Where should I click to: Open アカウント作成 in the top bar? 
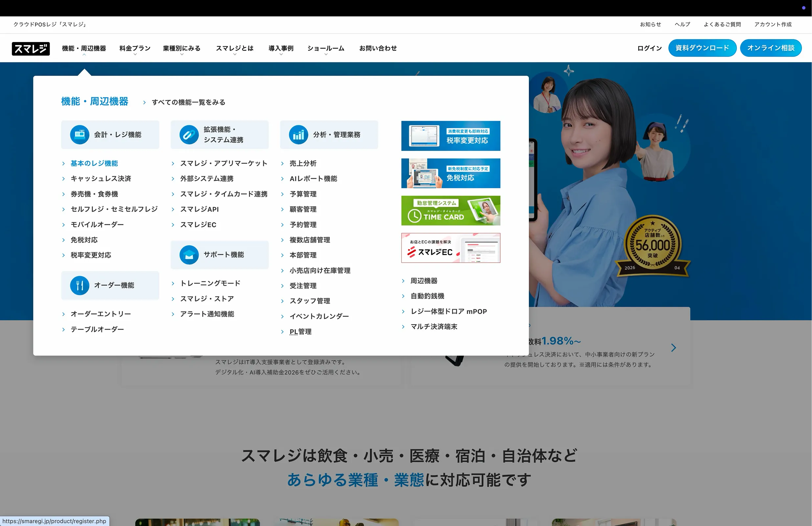tap(773, 24)
